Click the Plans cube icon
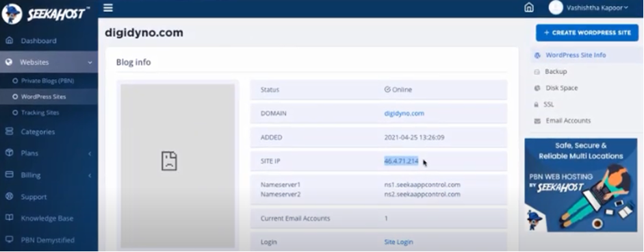Screen dimensions: 644x252 tap(9, 153)
